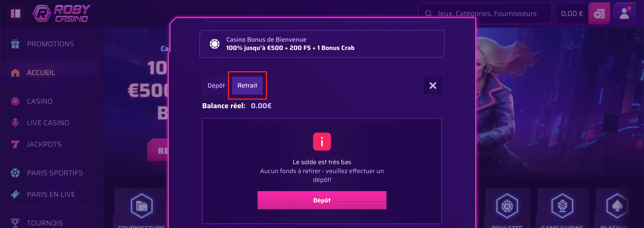The image size is (644, 228).
Task: Switch to the Dépôt tab
Action: [216, 86]
